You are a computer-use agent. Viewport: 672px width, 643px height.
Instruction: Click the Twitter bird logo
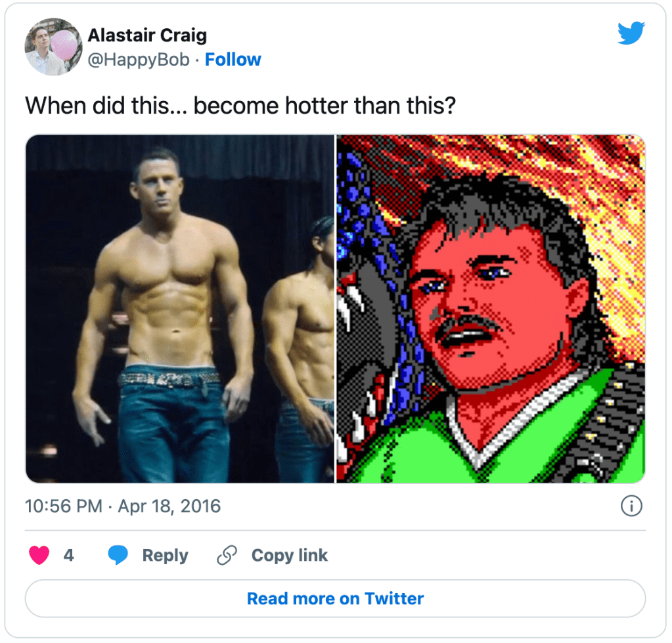coord(631,33)
